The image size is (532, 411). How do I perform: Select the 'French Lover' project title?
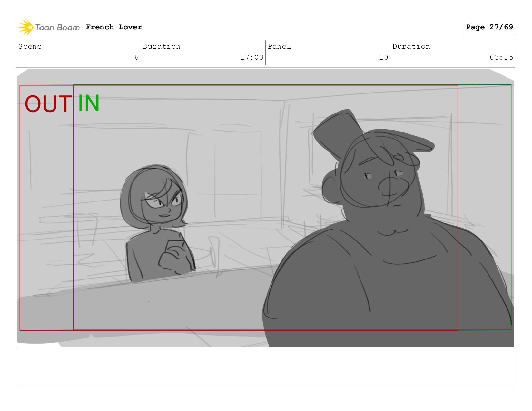(114, 27)
